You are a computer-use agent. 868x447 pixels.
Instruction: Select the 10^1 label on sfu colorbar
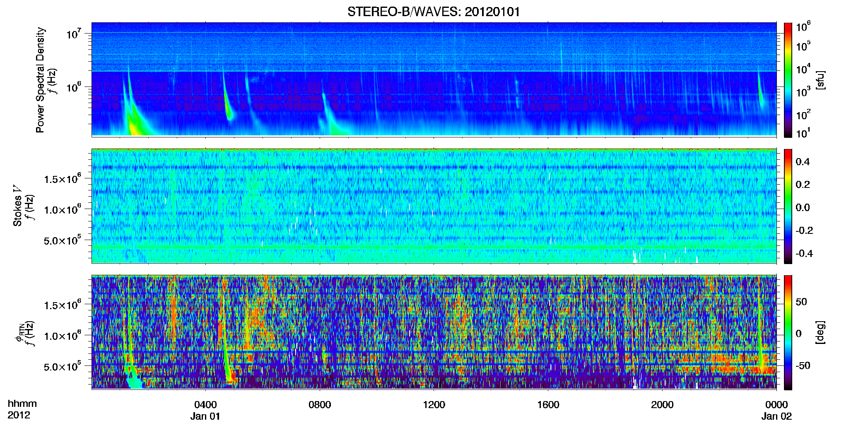(803, 133)
